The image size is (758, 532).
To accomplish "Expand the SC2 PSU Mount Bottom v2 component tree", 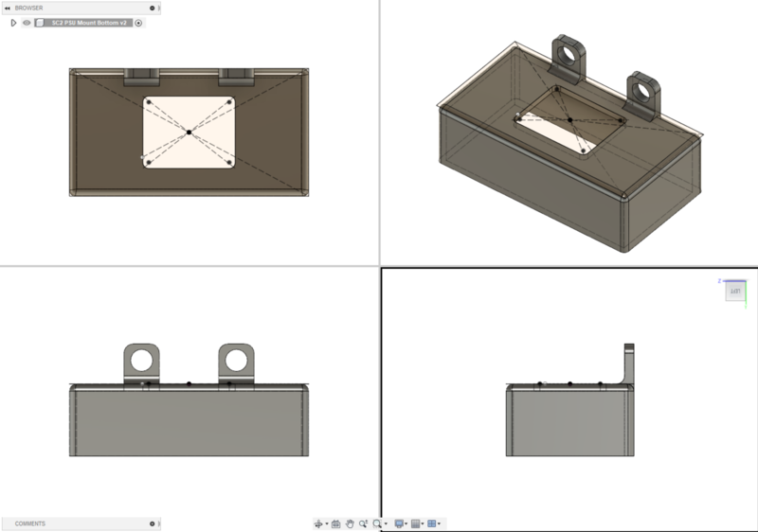I will (x=13, y=23).
